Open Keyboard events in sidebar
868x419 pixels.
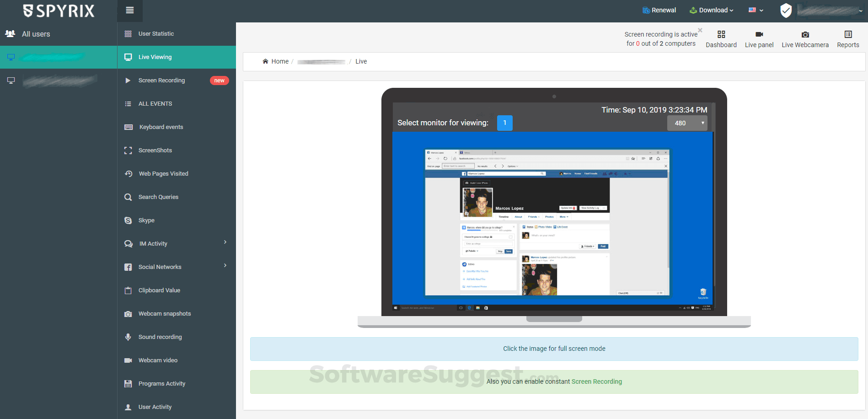(x=161, y=127)
